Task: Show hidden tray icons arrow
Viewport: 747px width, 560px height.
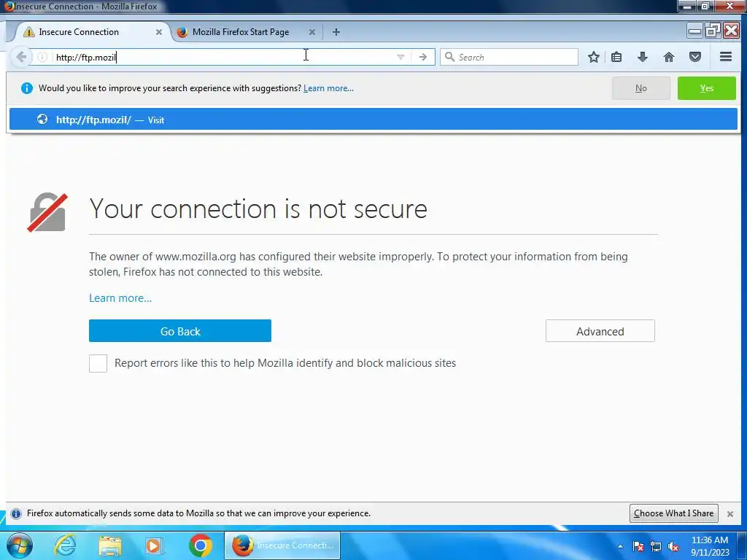Action: coord(620,546)
